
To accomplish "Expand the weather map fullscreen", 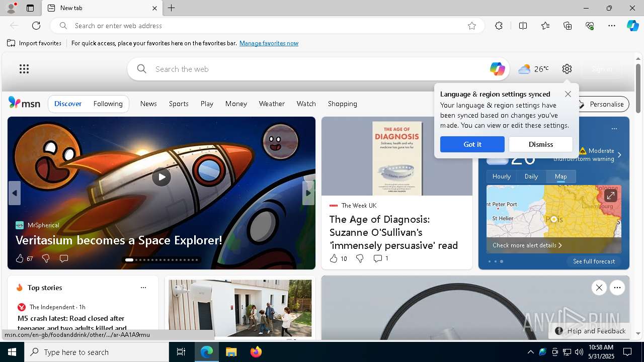I will click(610, 196).
